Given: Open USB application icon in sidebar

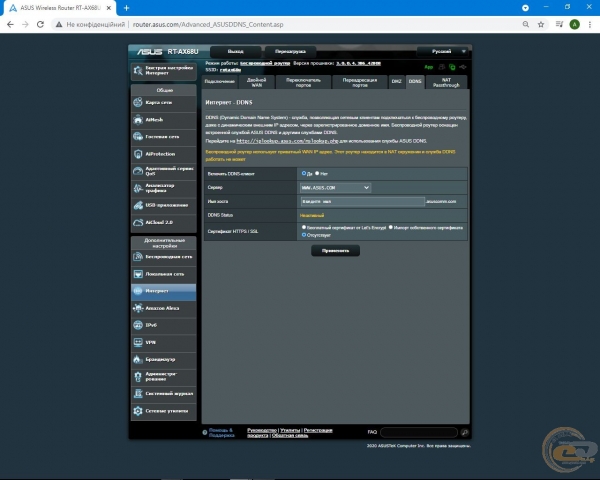Looking at the screenshot, I should pyautogui.click(x=138, y=205).
